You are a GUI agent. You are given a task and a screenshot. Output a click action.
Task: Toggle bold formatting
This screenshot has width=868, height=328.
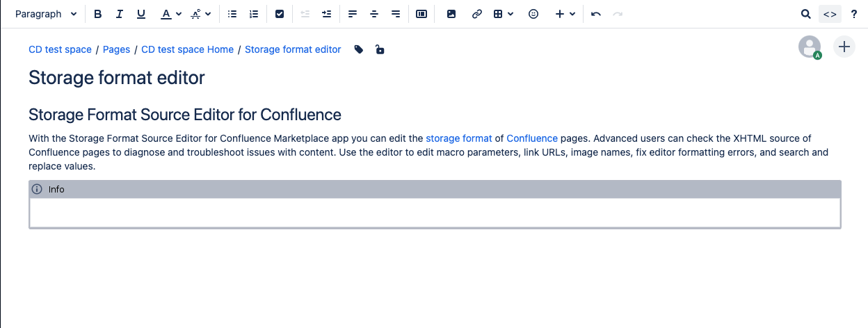tap(97, 14)
